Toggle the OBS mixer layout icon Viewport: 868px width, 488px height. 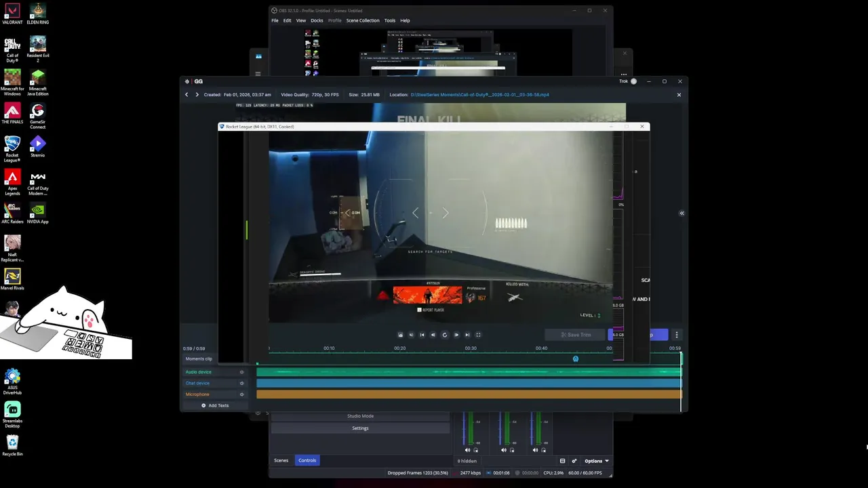[x=562, y=461]
